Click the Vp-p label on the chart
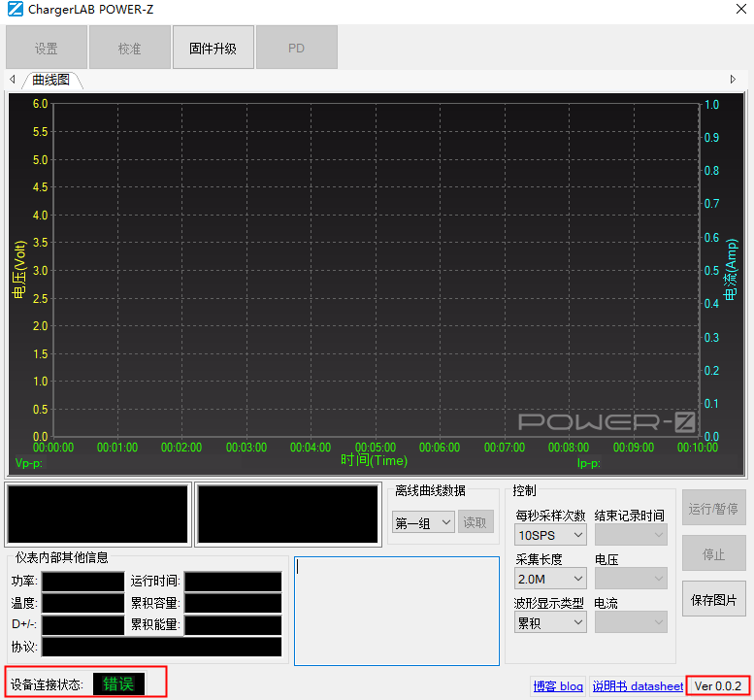The image size is (754, 700). (29, 463)
